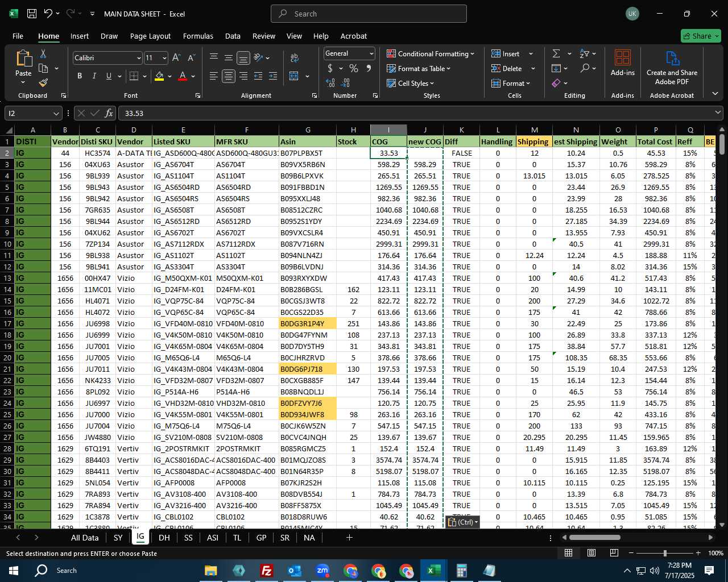Open the DH sheet tab

coord(164,538)
